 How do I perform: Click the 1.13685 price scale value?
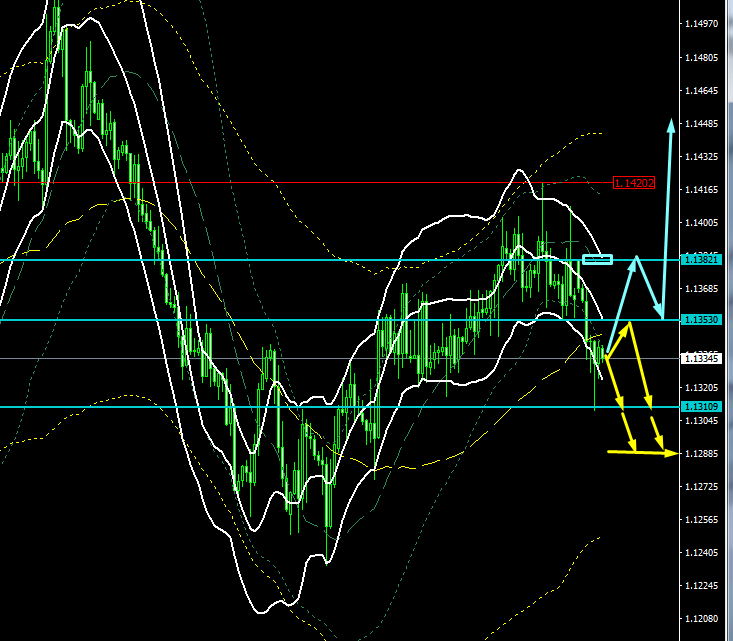click(x=701, y=288)
